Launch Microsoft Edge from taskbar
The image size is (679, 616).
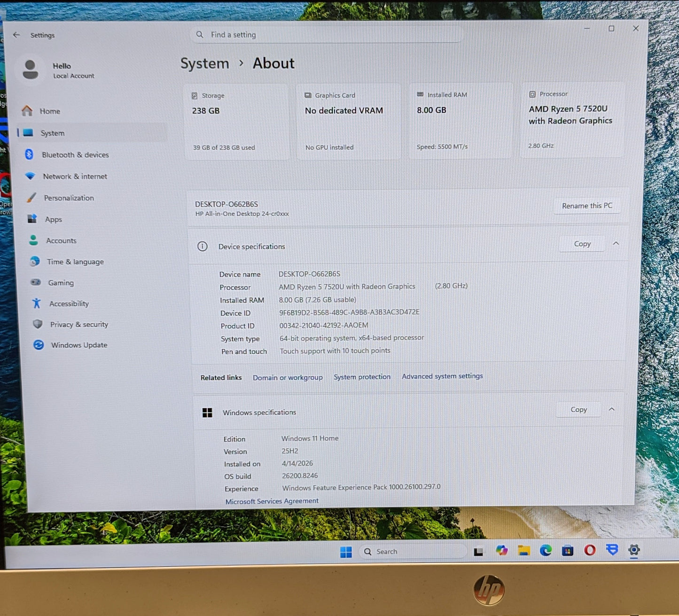coord(546,550)
